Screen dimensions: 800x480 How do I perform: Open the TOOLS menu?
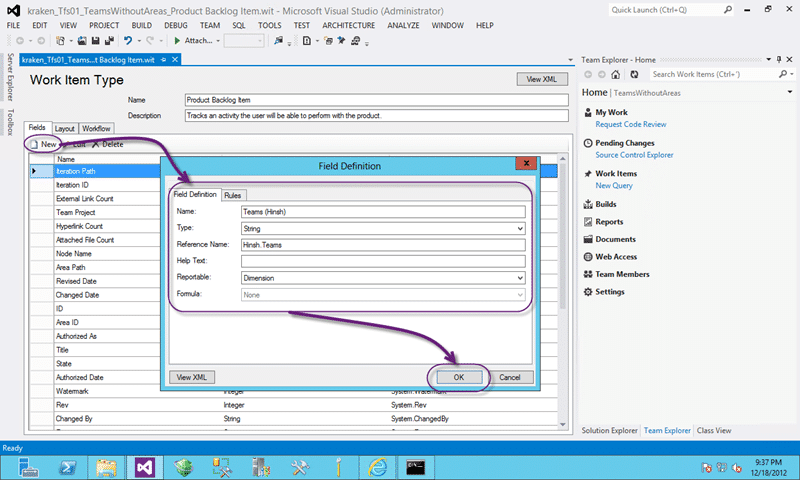tap(269, 26)
